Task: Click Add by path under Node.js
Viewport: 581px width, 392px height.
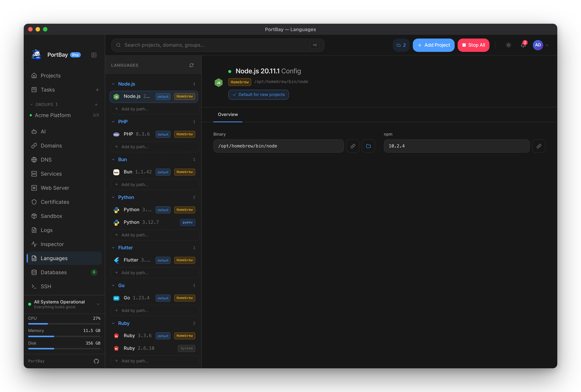Action: [x=155, y=109]
